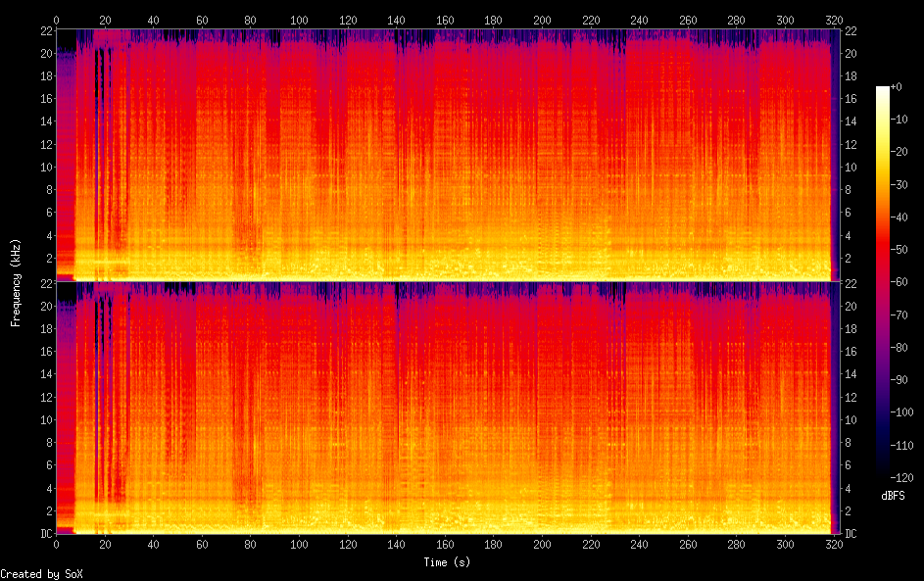This screenshot has width=924, height=581.
Task: Click the "10" kHz label right of upper channel
Action: tap(851, 167)
